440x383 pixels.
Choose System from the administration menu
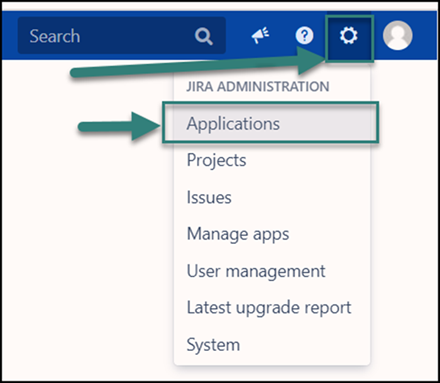pos(213,345)
